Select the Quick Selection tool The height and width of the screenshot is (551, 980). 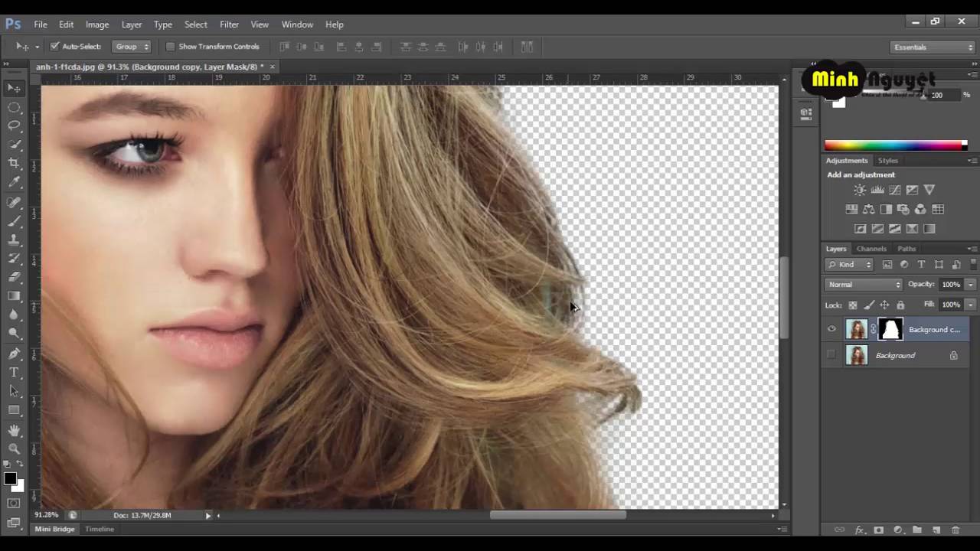point(14,145)
